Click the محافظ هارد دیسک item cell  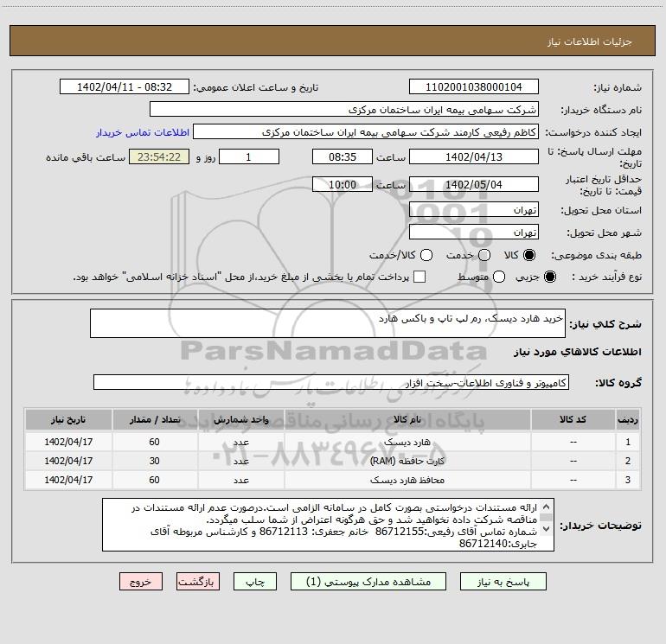point(407,480)
